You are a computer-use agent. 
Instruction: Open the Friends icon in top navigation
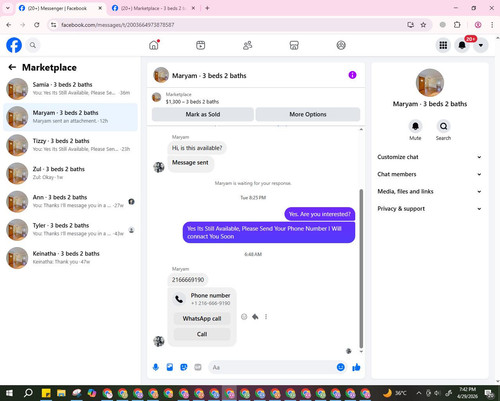(247, 45)
